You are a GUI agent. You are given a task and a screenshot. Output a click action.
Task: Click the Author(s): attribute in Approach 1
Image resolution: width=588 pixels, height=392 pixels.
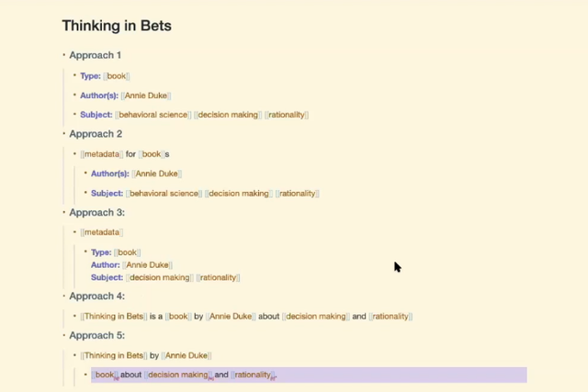point(99,95)
